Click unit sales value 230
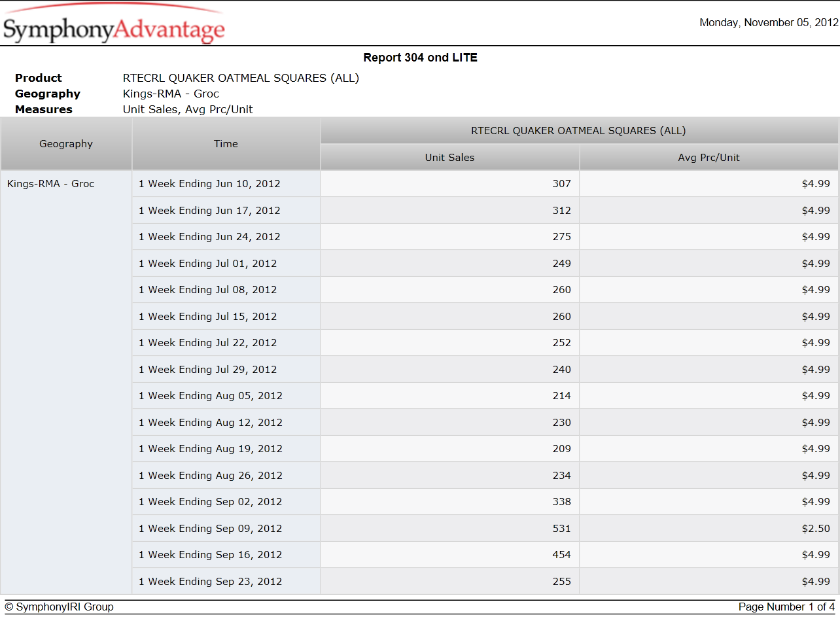Screen dimensions: 840x619 point(562,423)
